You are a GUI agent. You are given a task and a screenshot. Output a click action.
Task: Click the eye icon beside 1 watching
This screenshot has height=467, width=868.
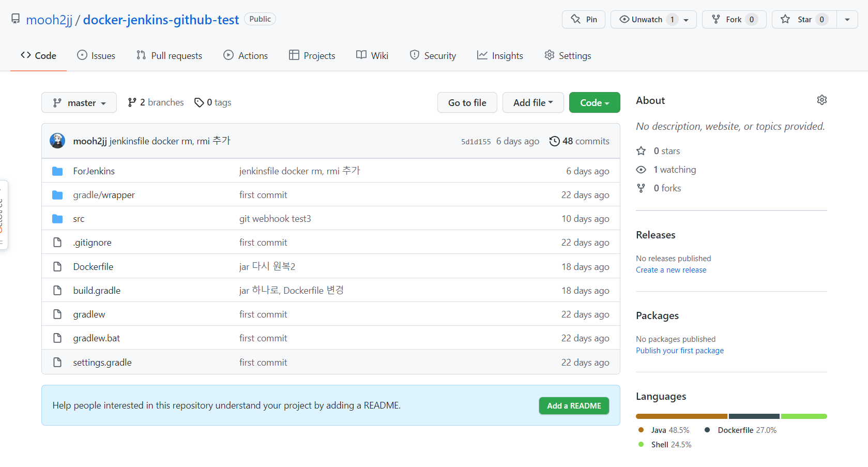[x=641, y=170]
